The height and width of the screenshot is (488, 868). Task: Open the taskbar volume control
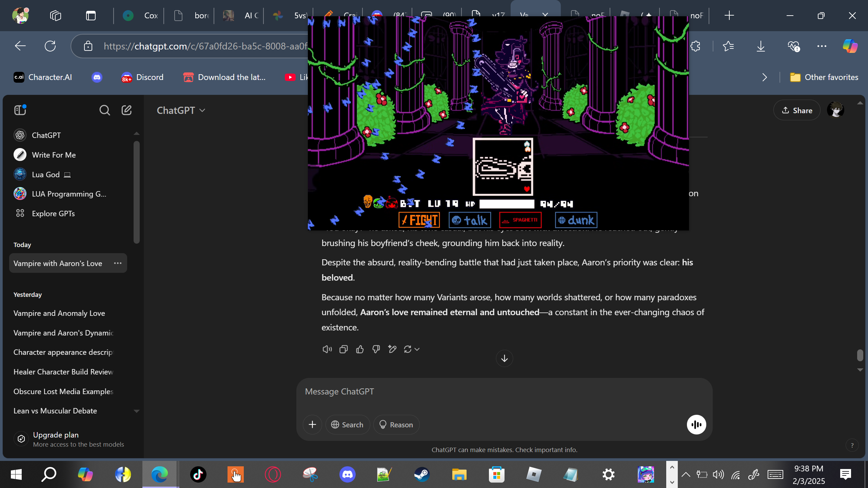[718, 474]
